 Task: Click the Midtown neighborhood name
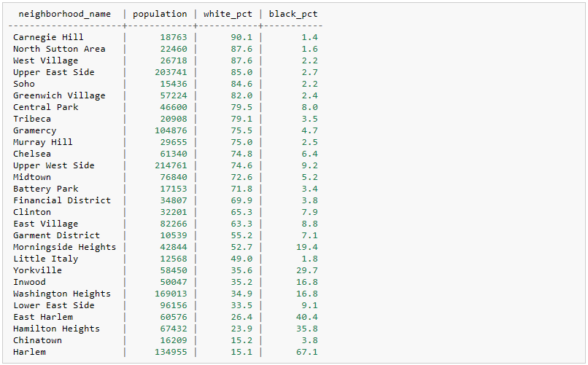[32, 177]
